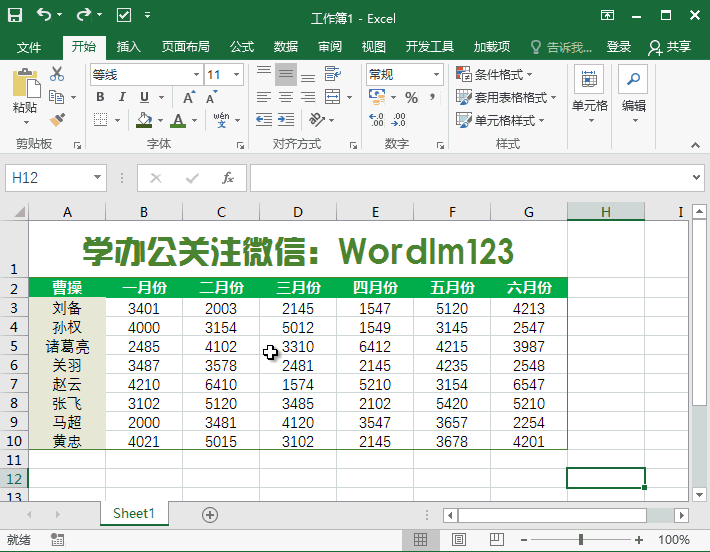Open the font size dropdown
The image size is (710, 552).
click(x=239, y=75)
